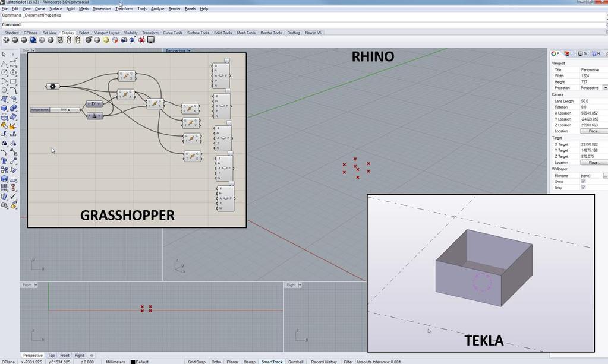Viewport: 608px width, 364px height.
Task: Choose the Circle tool in left toolbar
Action: click(4, 72)
